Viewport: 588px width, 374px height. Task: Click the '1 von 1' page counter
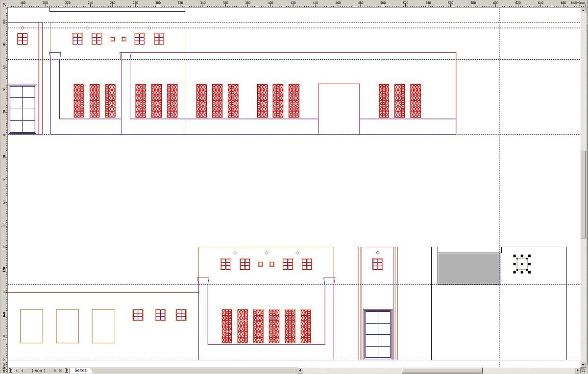(x=38, y=371)
